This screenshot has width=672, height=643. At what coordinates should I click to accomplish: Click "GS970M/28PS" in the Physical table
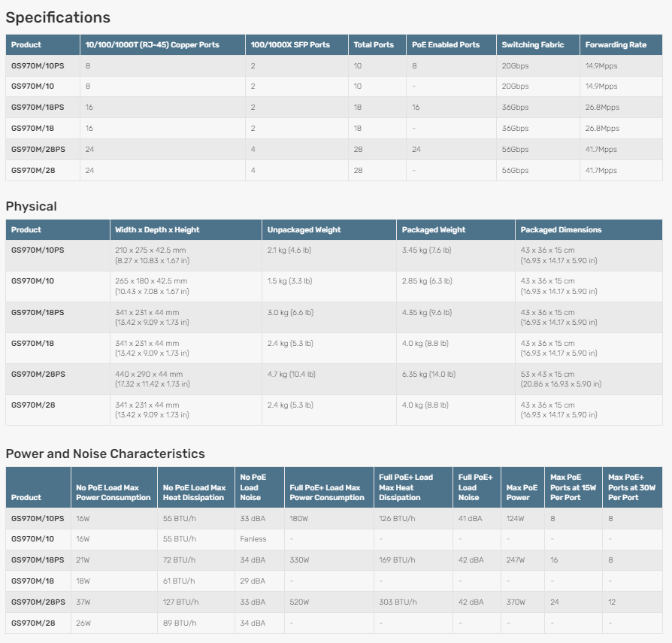point(38,375)
